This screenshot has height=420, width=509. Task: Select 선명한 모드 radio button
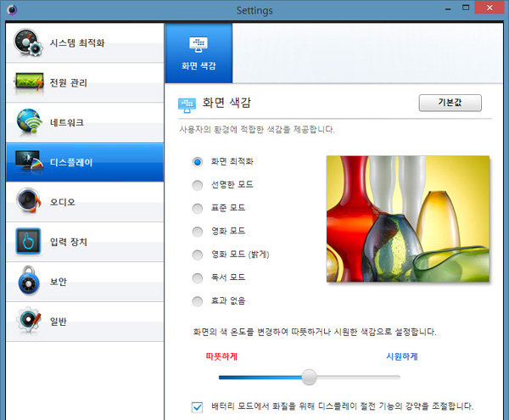click(198, 185)
